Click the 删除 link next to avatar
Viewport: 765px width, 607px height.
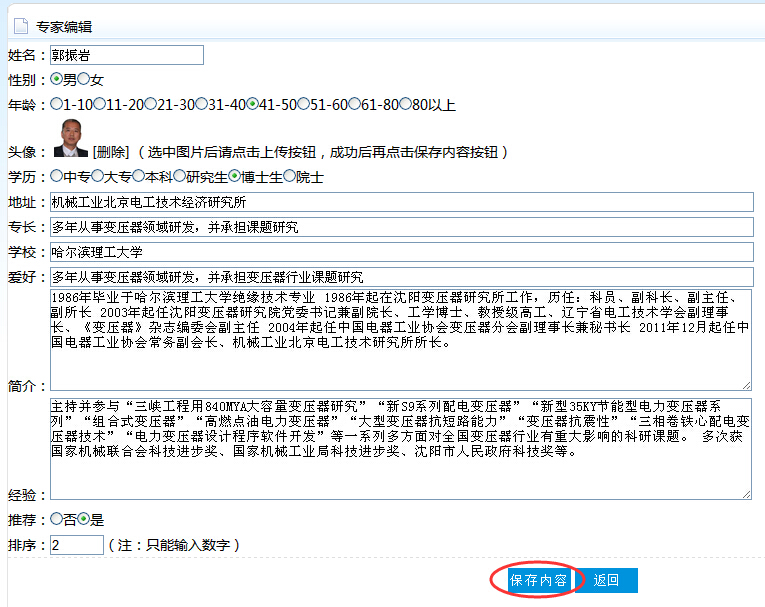point(110,152)
